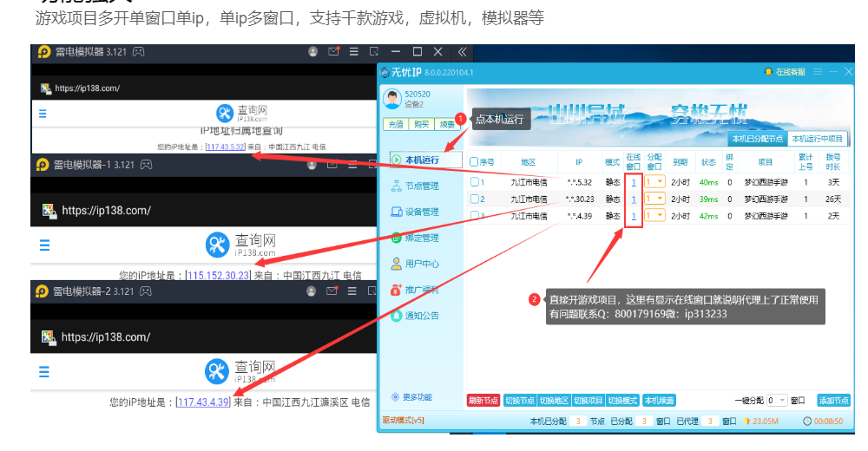Click the 切换模式 button

click(x=622, y=400)
